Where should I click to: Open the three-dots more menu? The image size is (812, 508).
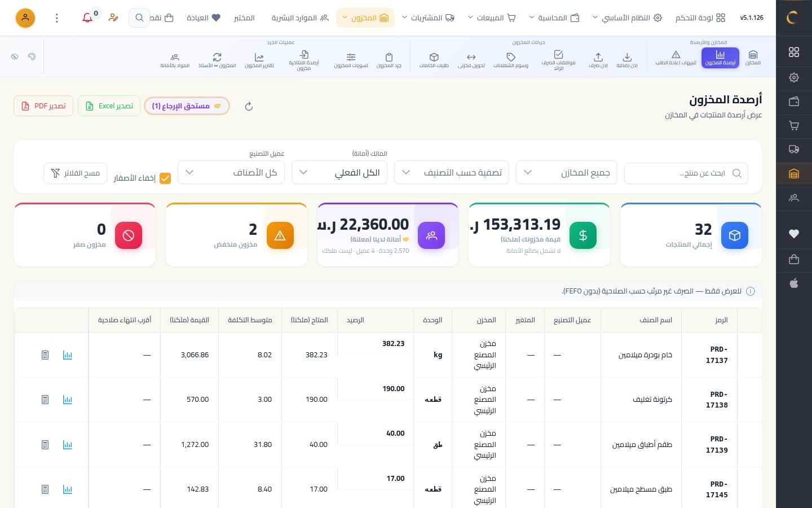point(56,18)
